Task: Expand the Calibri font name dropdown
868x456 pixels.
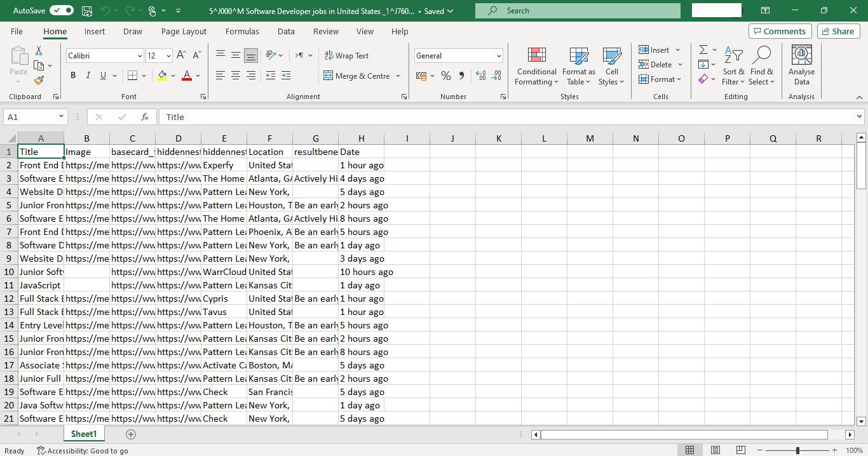Action: click(x=140, y=56)
